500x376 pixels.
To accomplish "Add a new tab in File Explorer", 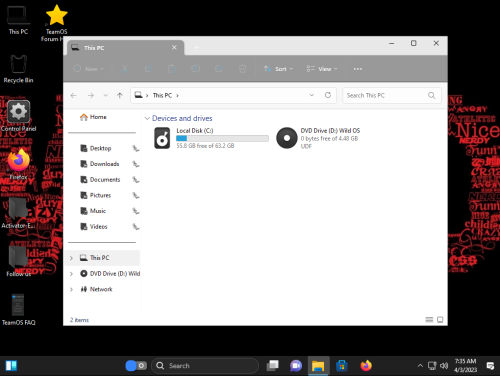I will (x=197, y=48).
